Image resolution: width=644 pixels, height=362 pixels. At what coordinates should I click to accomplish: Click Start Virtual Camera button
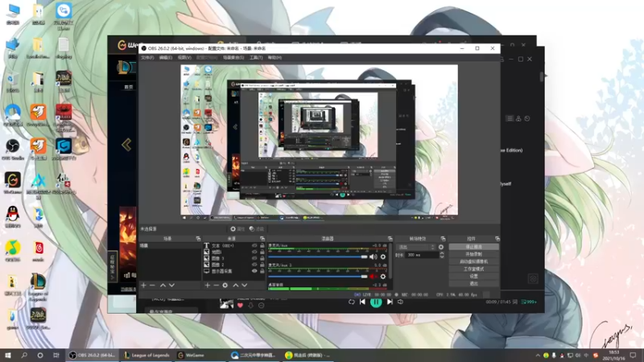(x=473, y=261)
